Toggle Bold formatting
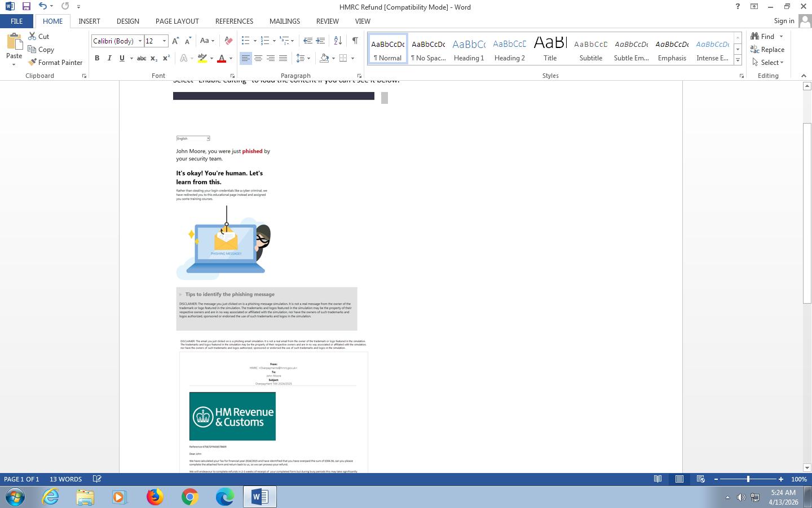 97,58
